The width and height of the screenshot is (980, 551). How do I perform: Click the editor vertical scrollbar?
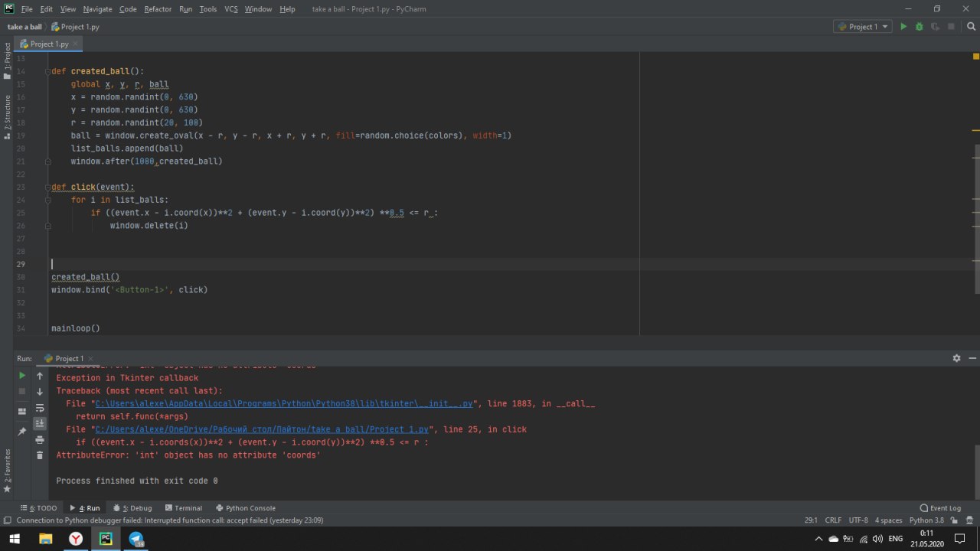pyautogui.click(x=976, y=218)
